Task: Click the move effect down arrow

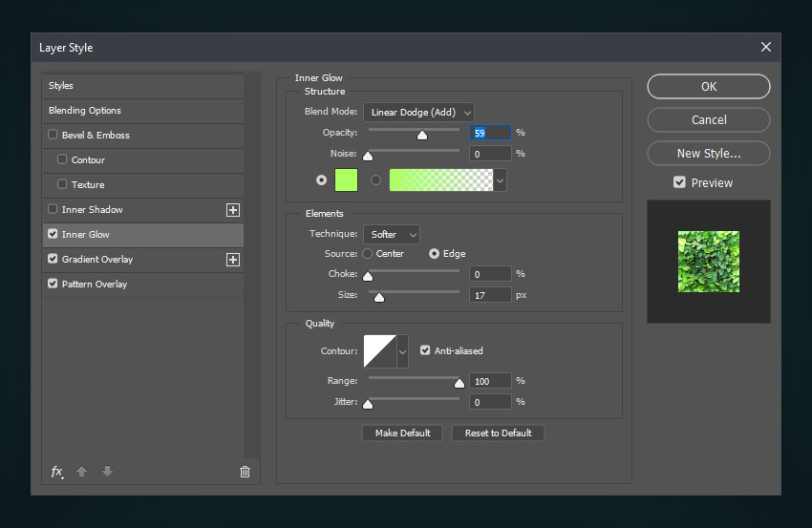Action: coord(107,472)
